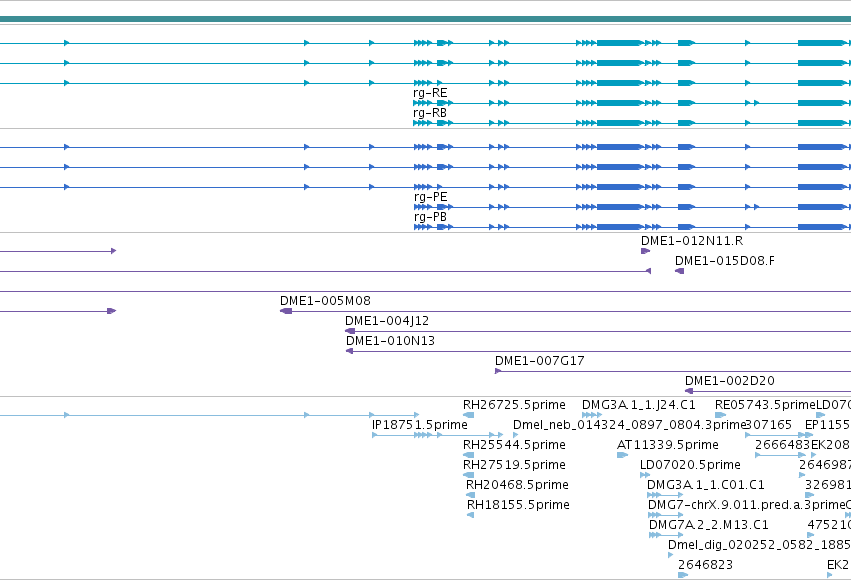Click the DMG3A.1_1.J24.C1 arrow glyph
The height and width of the screenshot is (580, 851).
592,415
